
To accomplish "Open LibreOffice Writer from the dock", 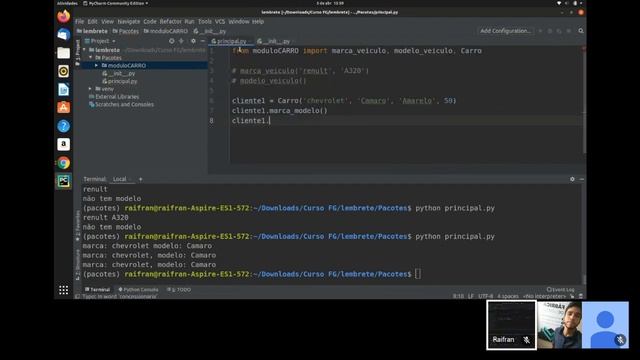I will (63, 89).
